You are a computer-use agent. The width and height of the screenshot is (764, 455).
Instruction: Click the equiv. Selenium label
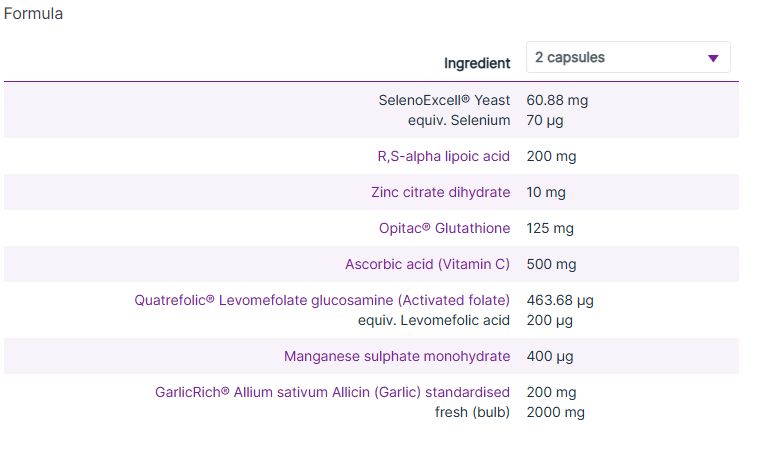(x=459, y=120)
